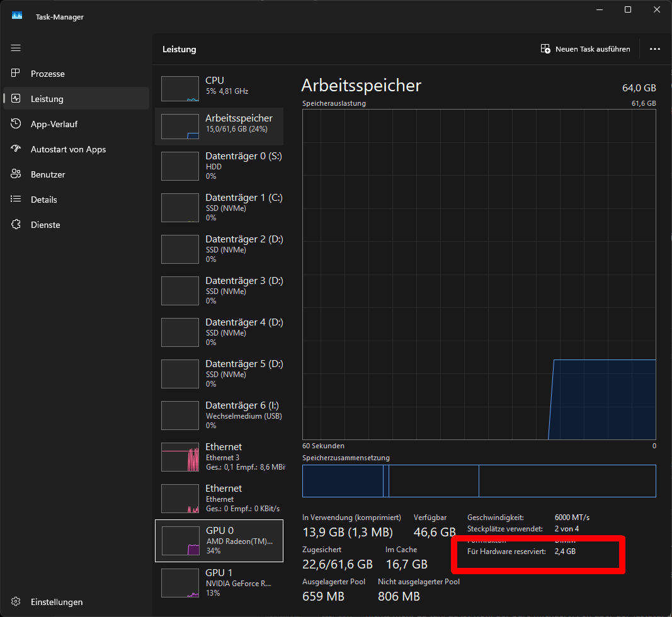
Task: Select the Ethernet entry showing 0 KBit/s
Action: point(219,498)
